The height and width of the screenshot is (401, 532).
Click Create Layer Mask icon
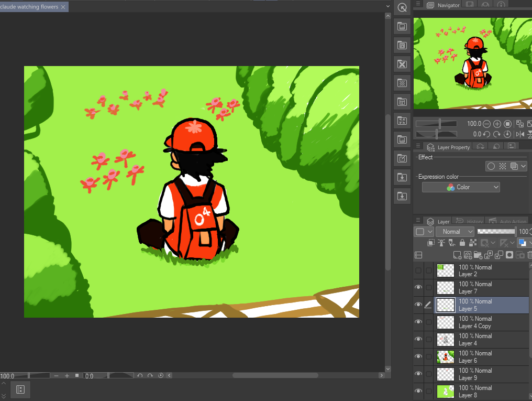(x=509, y=255)
